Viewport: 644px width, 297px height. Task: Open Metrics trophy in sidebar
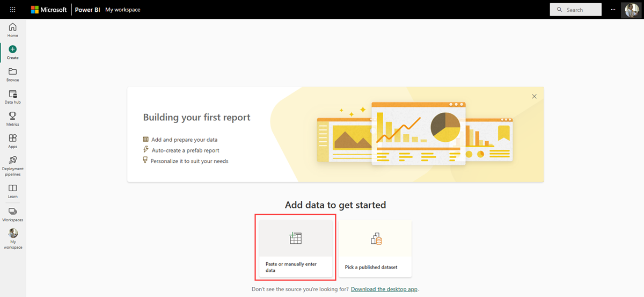[13, 119]
